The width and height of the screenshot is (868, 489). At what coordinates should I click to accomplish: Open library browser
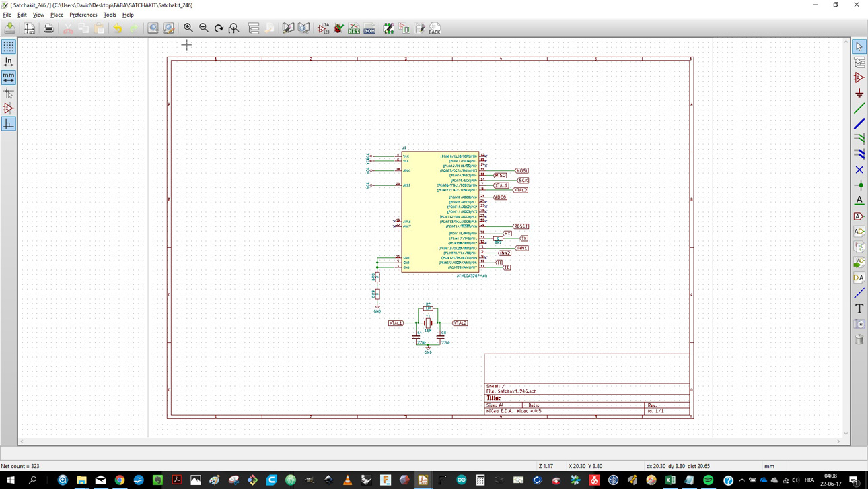[304, 28]
